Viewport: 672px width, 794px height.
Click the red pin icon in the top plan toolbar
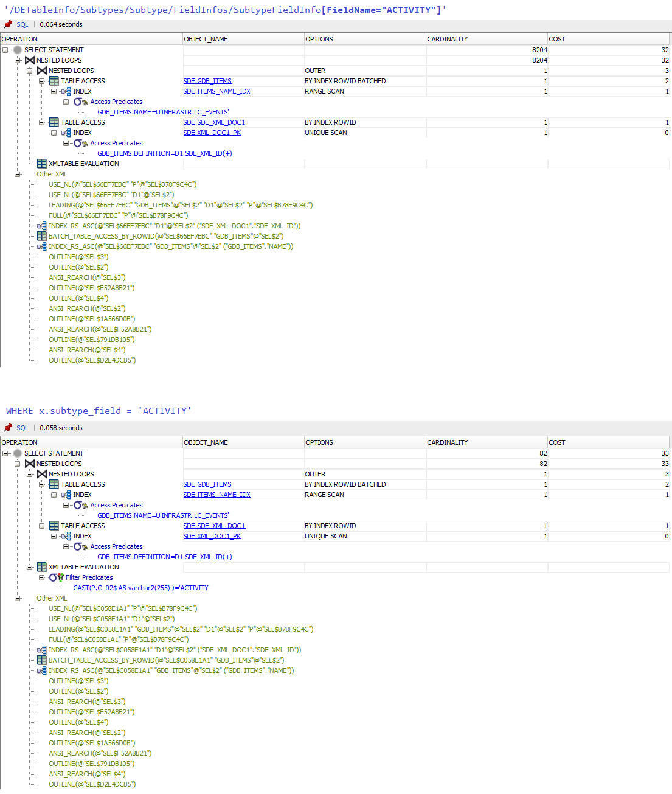7,24
